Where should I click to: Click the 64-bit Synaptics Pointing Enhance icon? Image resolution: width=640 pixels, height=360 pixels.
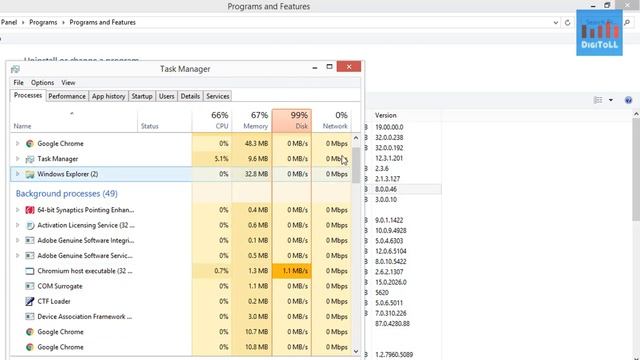pos(29,210)
